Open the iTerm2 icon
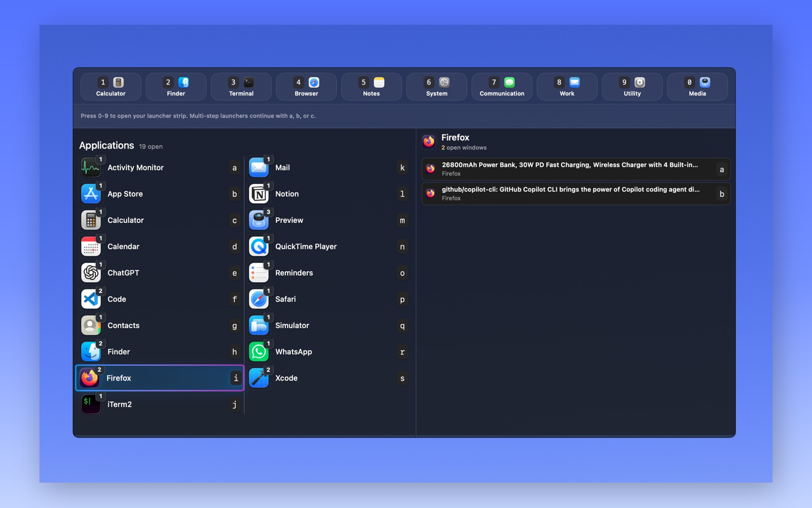Screen dimensions: 812x508 point(91,404)
